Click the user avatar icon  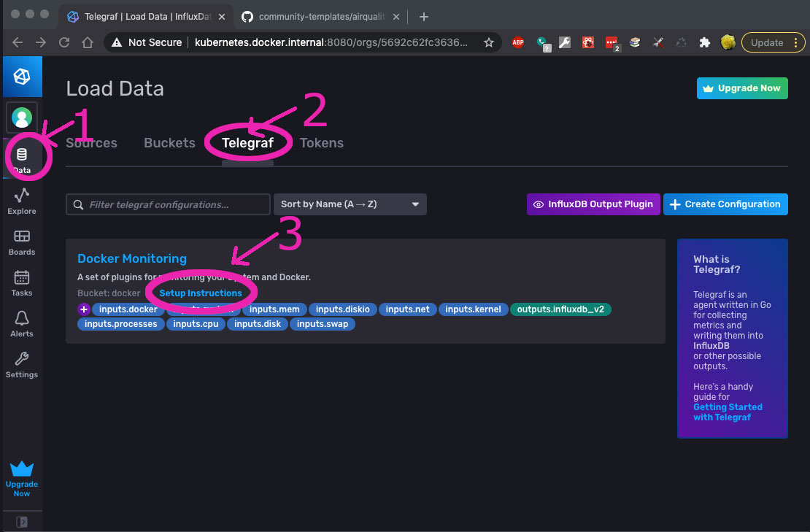tap(22, 117)
